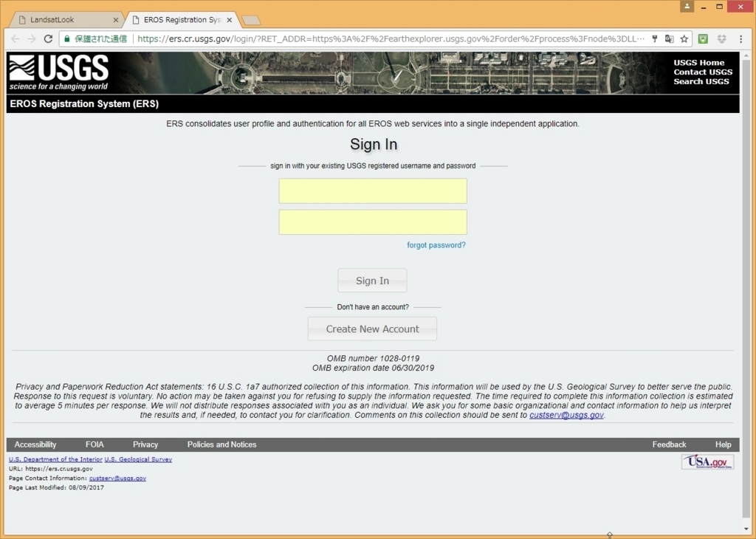
Task: Open Accessibility in footer bar
Action: [35, 444]
